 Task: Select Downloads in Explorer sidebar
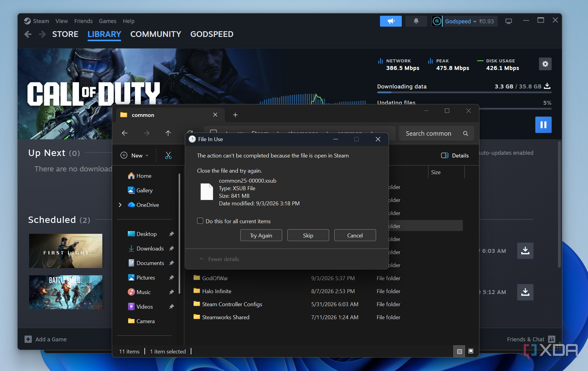point(150,248)
